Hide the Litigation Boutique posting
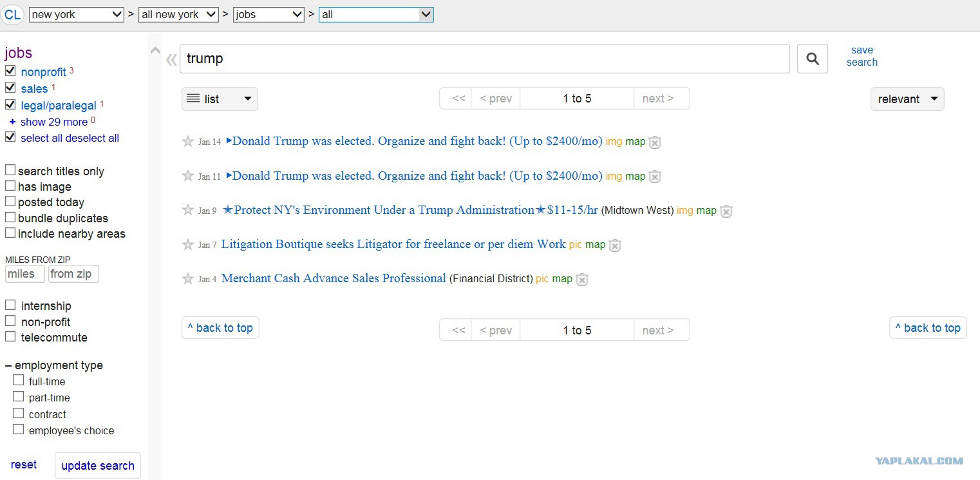 click(x=615, y=245)
